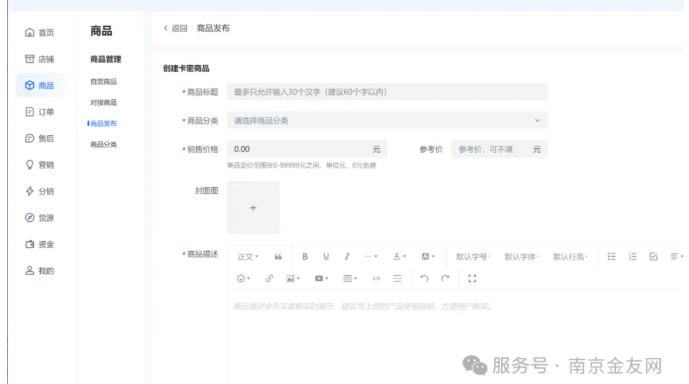
Task: Open insert table dropdown
Action: pos(350,279)
